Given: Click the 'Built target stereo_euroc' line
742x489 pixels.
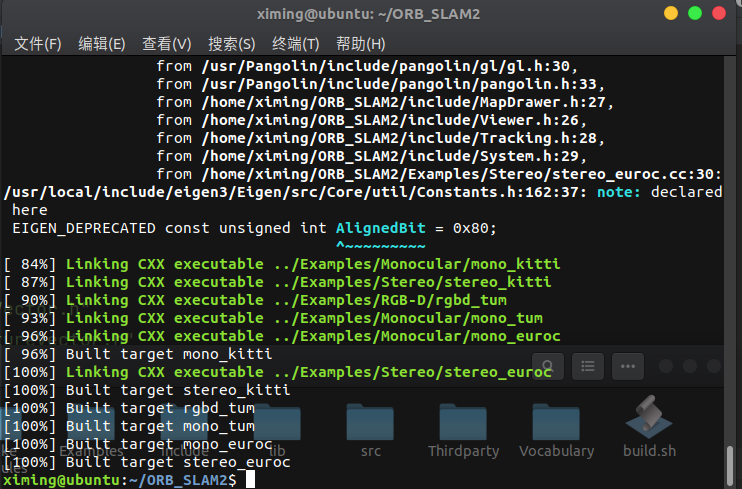Looking at the screenshot, I should (147, 462).
